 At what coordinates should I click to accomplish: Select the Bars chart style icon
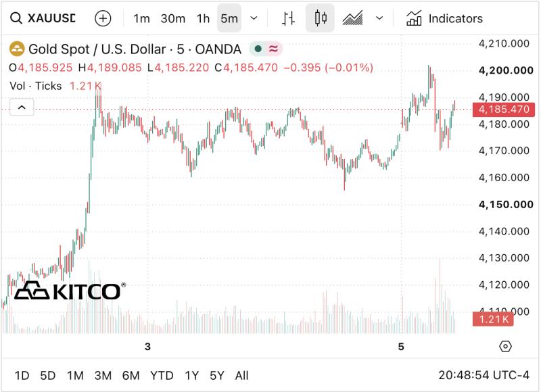(x=288, y=18)
